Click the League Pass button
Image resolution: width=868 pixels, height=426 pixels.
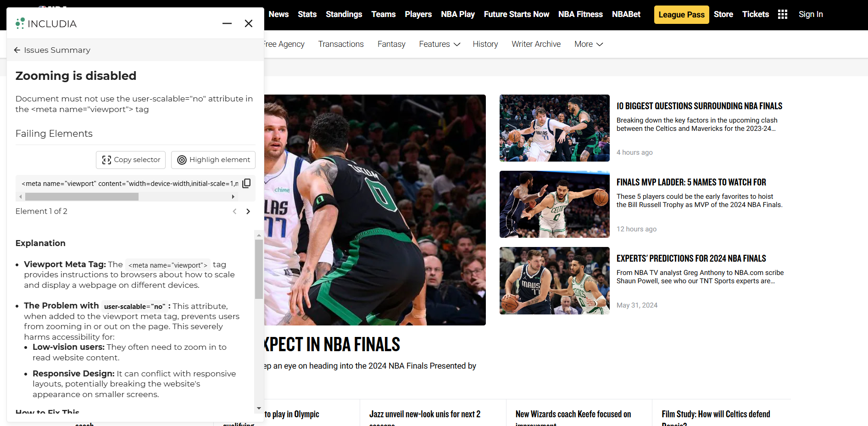point(681,15)
